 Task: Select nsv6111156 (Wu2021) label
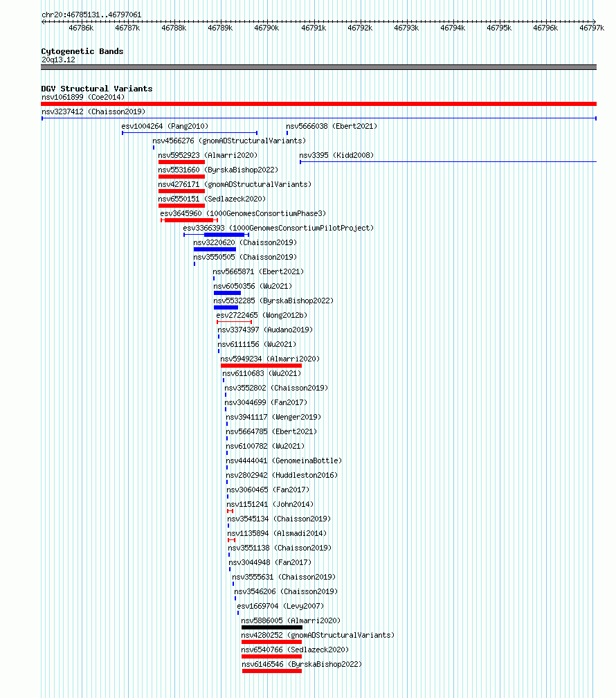pyautogui.click(x=257, y=345)
